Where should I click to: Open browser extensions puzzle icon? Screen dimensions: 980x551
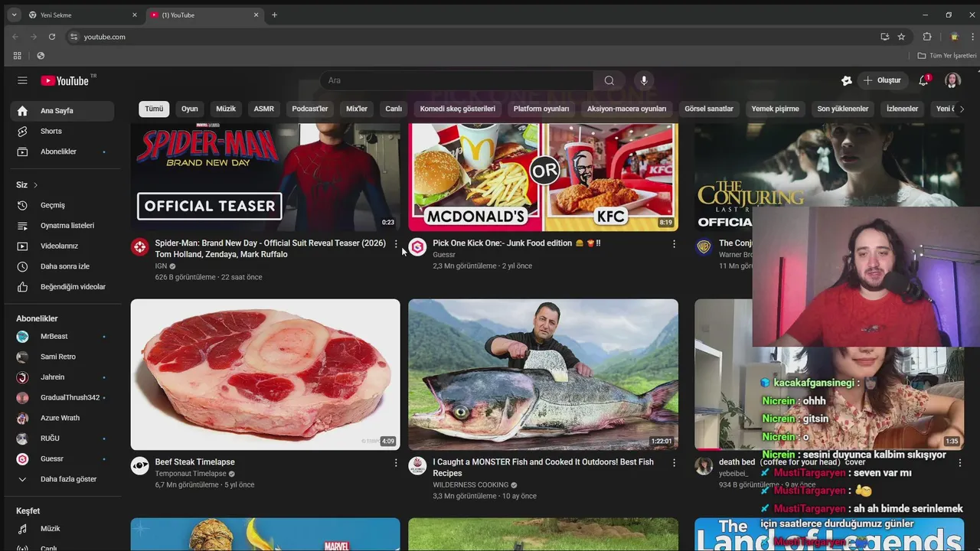tap(926, 37)
